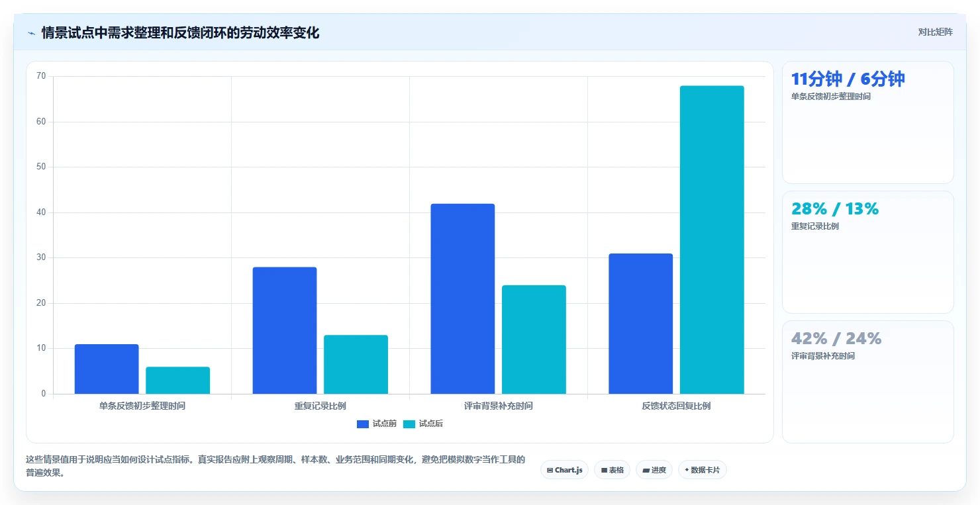Click the y-axis tick label 0
This screenshot has height=505, width=980.
click(x=44, y=394)
